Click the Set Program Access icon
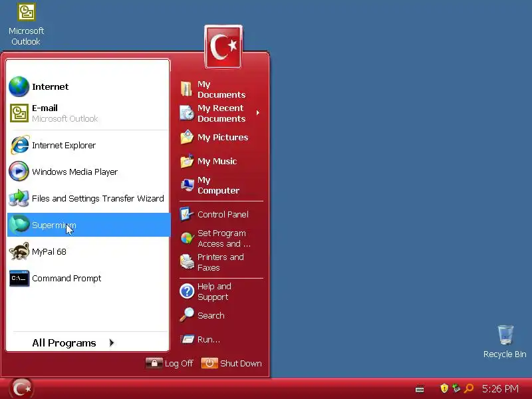 click(187, 238)
